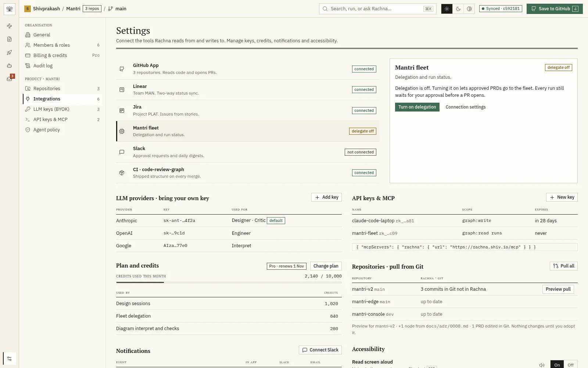Click the credits used progress bar
Viewport: 588px width, 368px height.
tap(229, 282)
